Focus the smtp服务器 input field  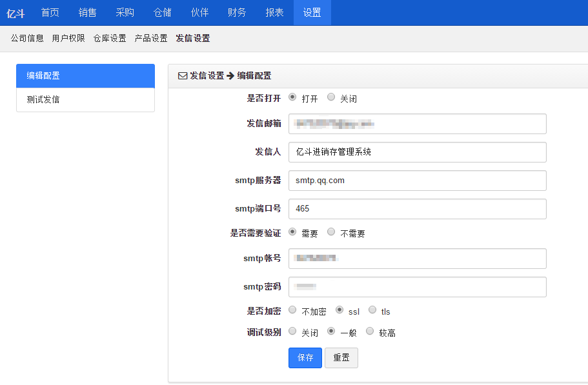click(x=417, y=181)
